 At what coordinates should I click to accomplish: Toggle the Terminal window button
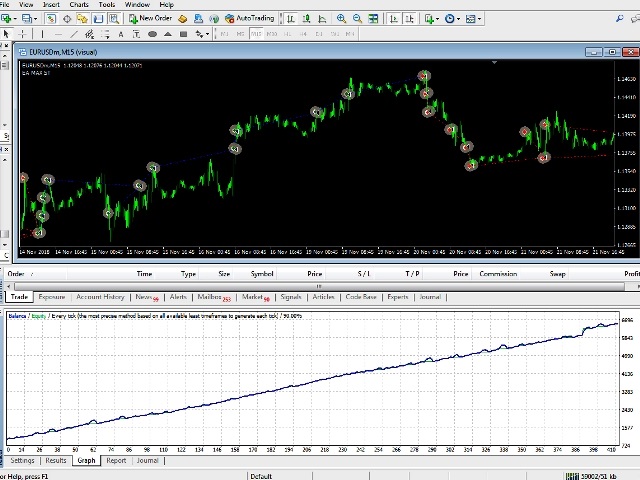pyautogui.click(x=98, y=18)
